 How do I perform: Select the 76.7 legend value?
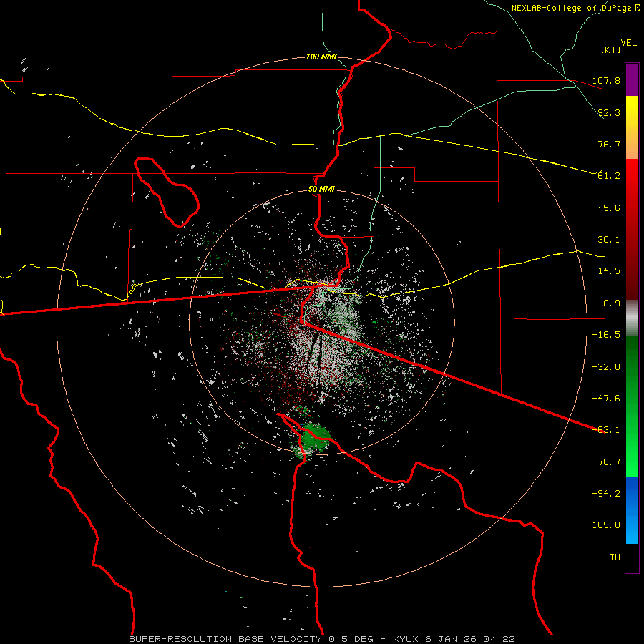609,144
